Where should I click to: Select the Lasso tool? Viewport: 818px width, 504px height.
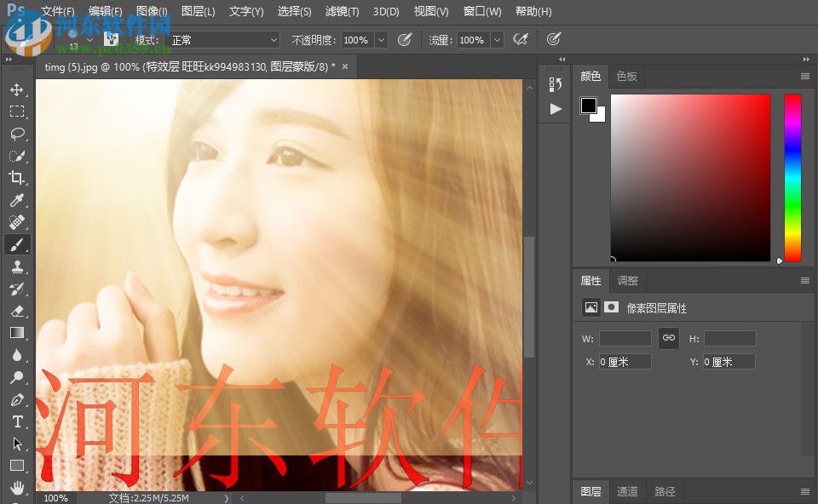(x=17, y=134)
